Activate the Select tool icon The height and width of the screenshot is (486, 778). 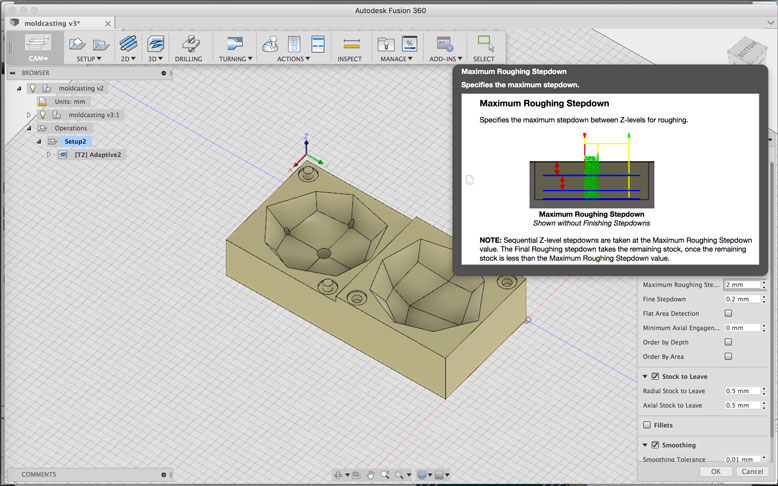point(486,43)
